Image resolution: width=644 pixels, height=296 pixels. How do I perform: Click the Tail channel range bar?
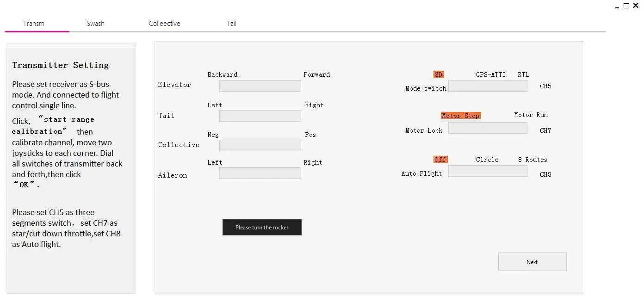click(x=260, y=116)
